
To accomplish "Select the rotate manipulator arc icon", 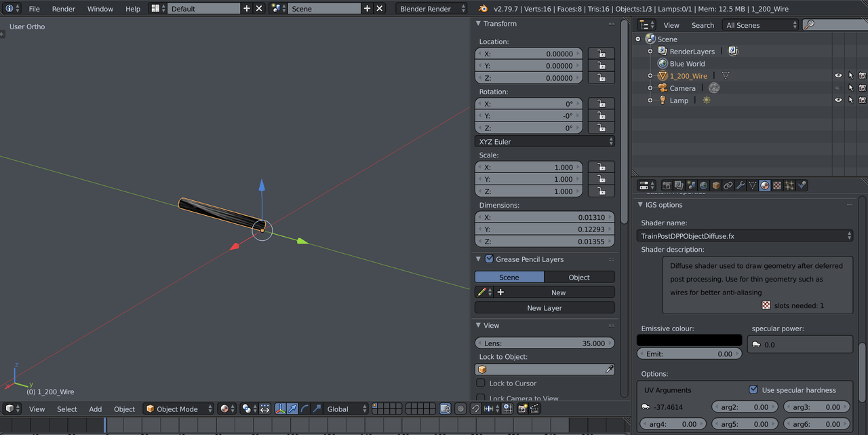I will tap(304, 409).
